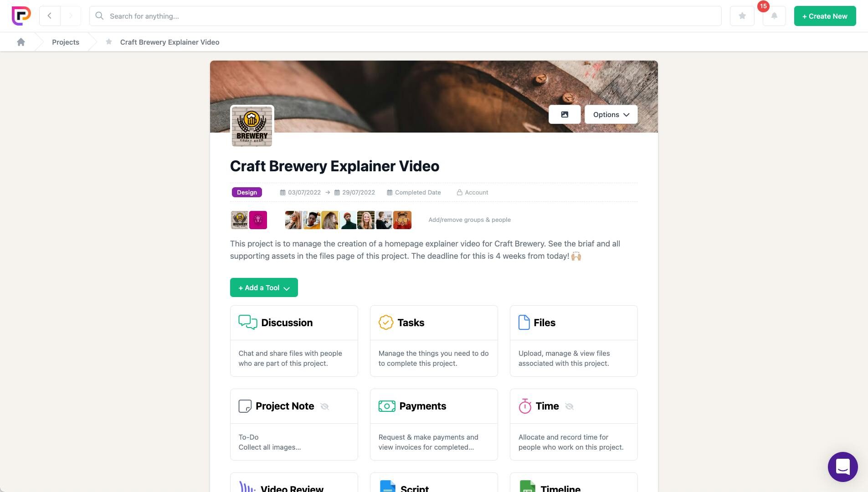Click the search magnifier icon
868x492 pixels.
coord(99,16)
